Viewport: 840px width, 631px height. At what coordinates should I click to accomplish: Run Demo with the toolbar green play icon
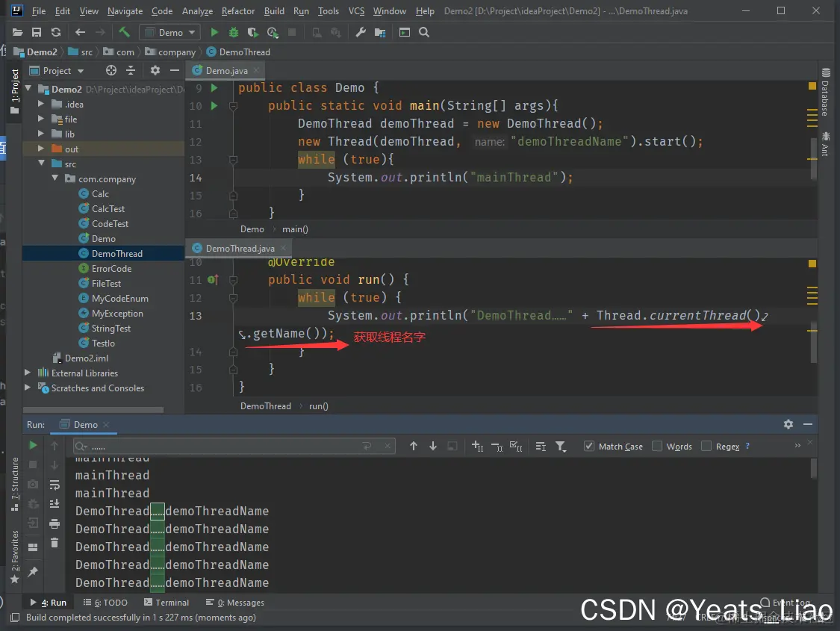[x=214, y=33]
